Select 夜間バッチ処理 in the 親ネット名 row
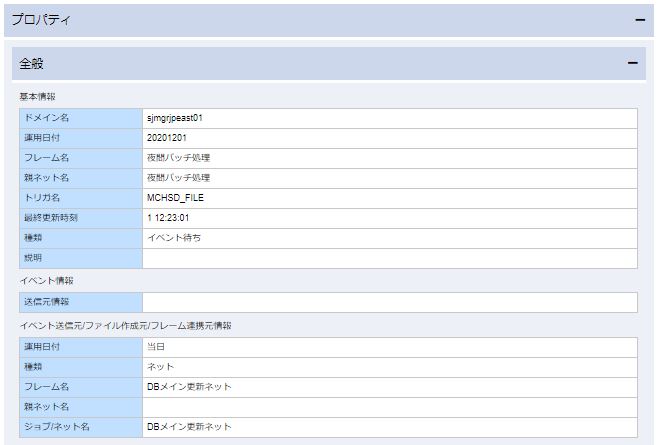Image resolution: width=661 pixels, height=445 pixels. coord(178,178)
